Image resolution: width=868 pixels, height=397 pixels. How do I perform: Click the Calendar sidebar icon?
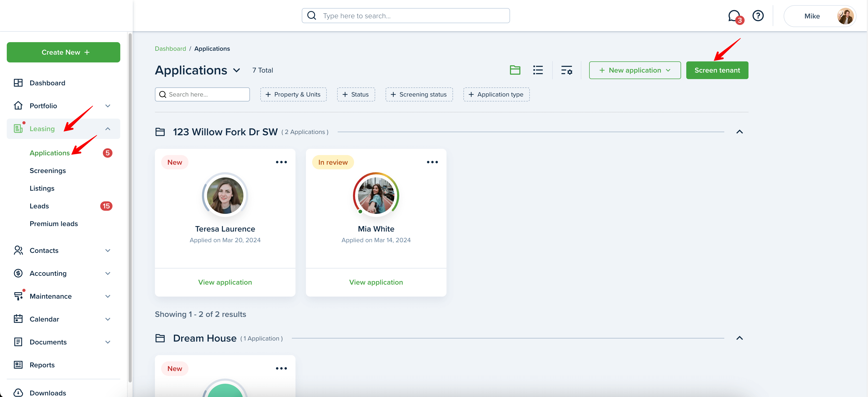click(18, 319)
